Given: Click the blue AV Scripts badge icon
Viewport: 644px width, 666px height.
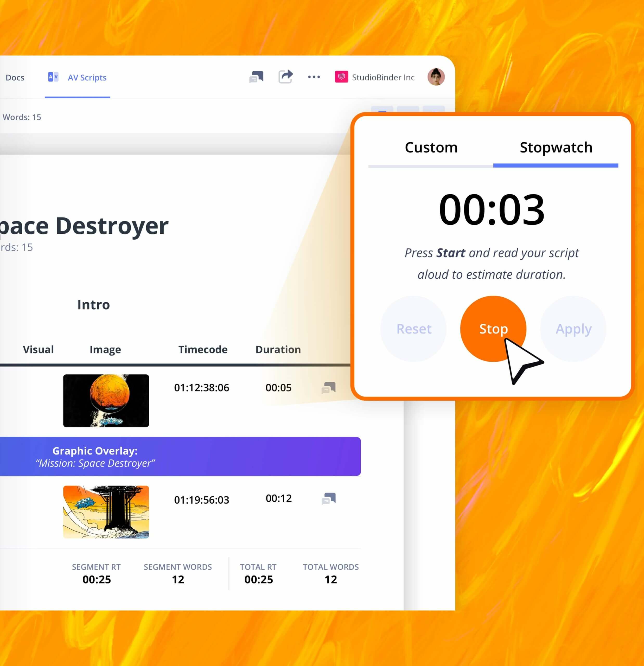Looking at the screenshot, I should point(53,76).
